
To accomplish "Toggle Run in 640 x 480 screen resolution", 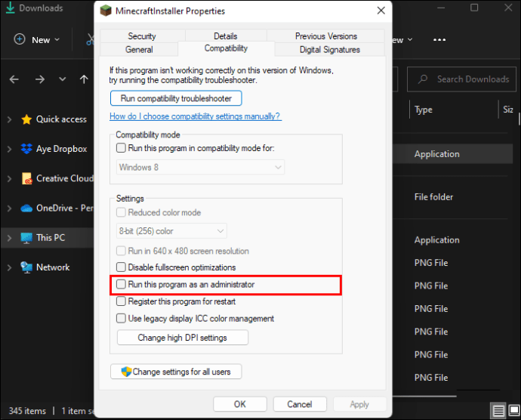I will 121,251.
